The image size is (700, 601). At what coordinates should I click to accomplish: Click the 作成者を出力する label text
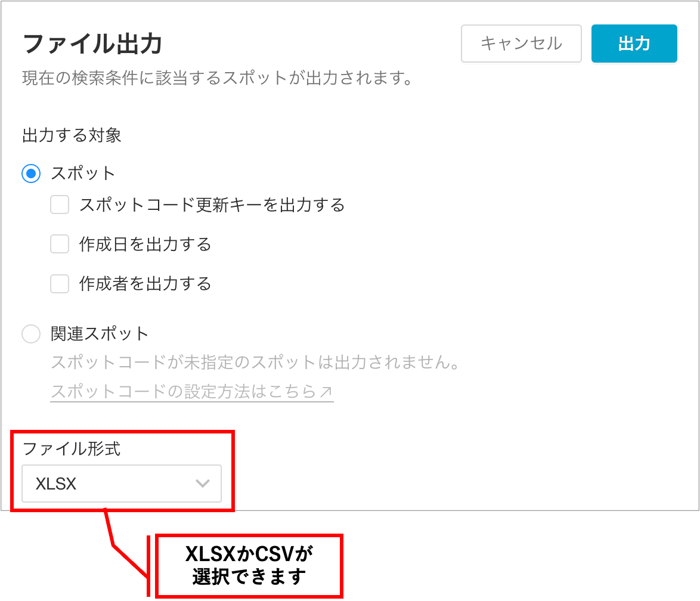point(145,284)
